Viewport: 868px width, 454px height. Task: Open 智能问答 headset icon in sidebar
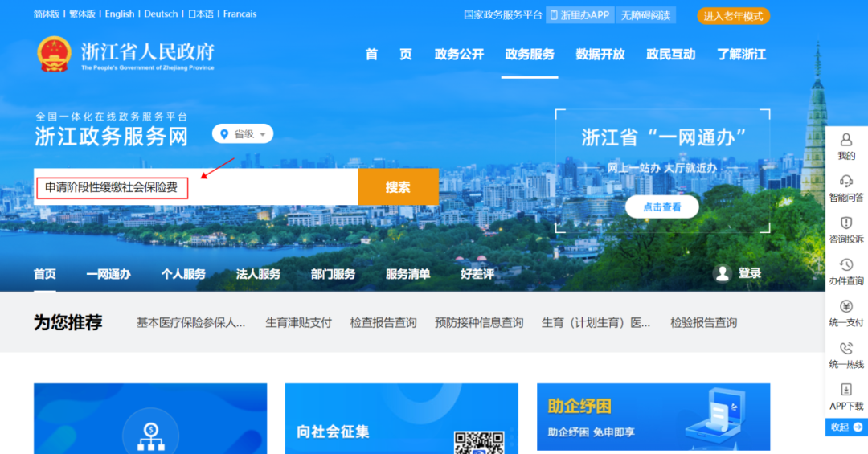(x=845, y=181)
